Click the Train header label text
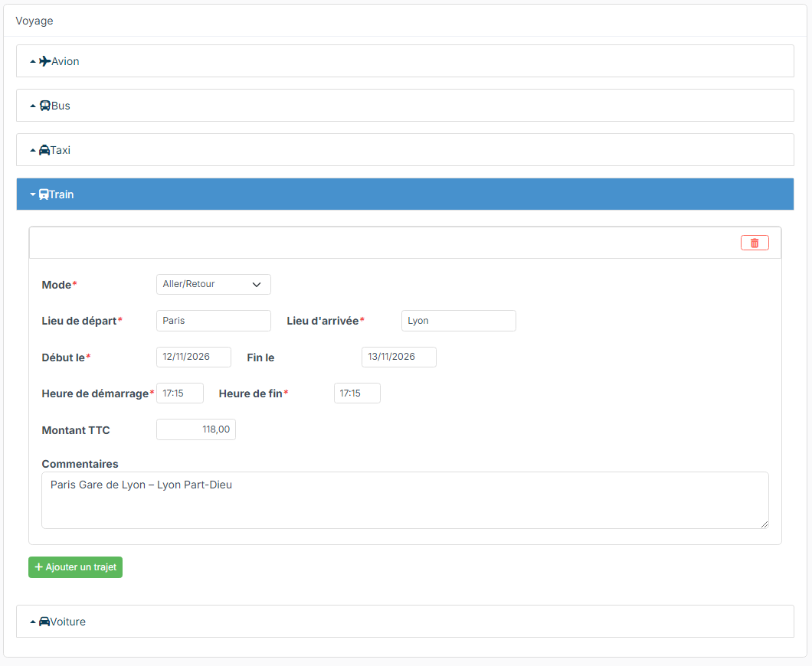The height and width of the screenshot is (666, 812). pyautogui.click(x=61, y=194)
